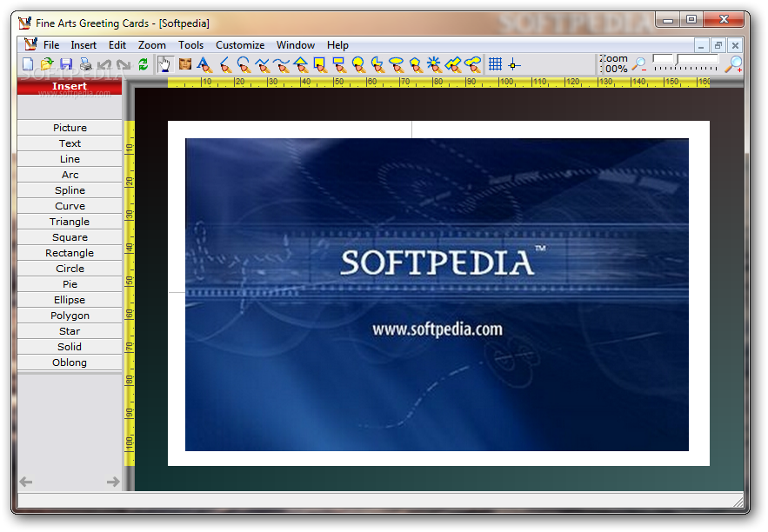Click the Undo arrow icon
The image size is (768, 532).
point(104,64)
